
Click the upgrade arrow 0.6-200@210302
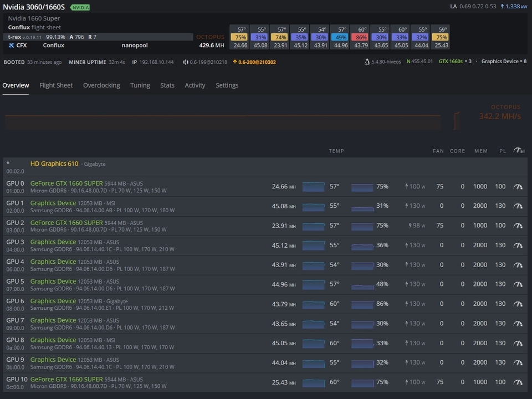click(x=254, y=62)
